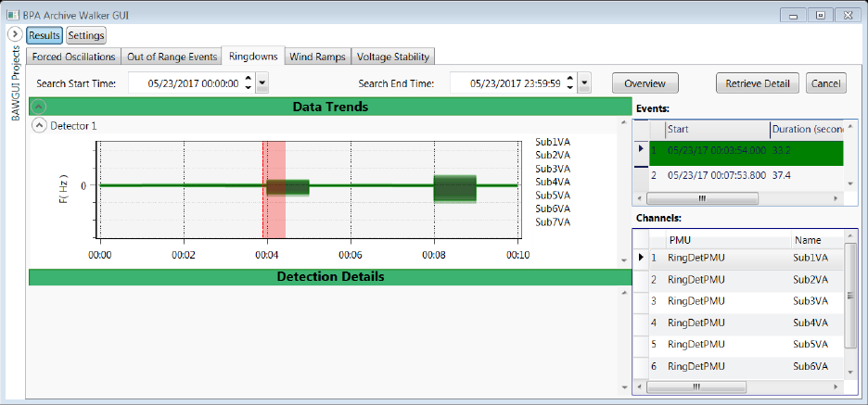Viewport: 868px width, 405px height.
Task: Open the Search End Time calendar dropdown
Action: tap(585, 83)
